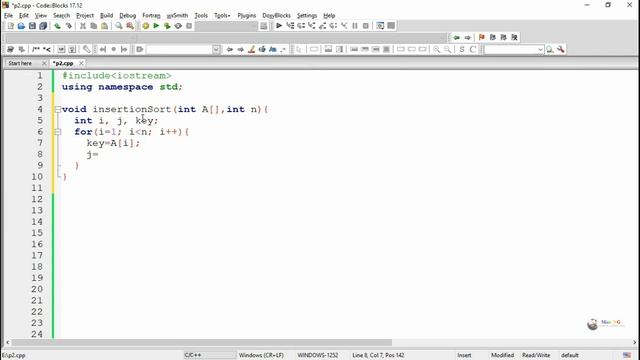
Task: Rebuild the project using toolbar icon
Action: 178,26
